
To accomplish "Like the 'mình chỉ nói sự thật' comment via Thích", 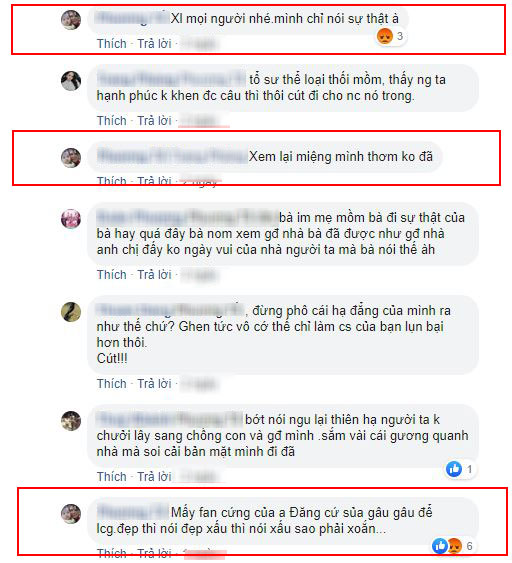I will point(112,44).
